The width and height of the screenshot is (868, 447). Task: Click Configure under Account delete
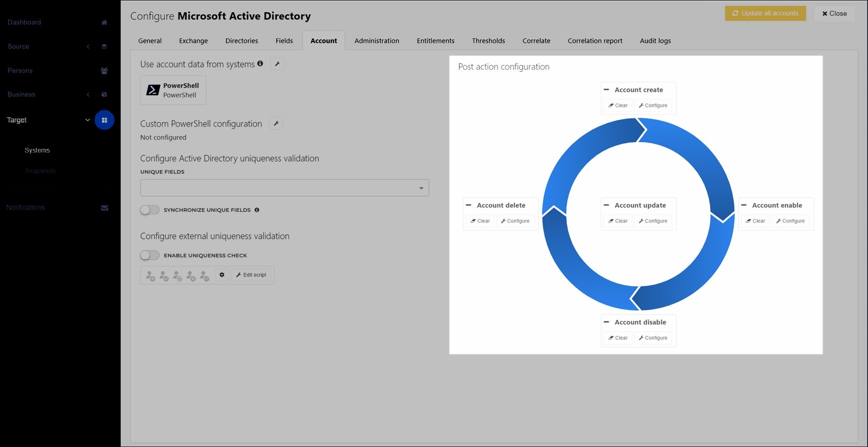(x=515, y=221)
